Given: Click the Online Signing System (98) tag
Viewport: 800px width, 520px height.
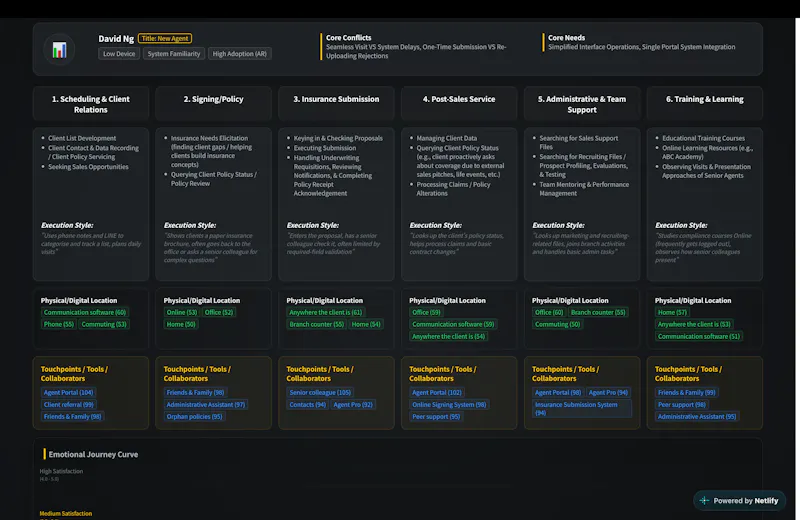Looking at the screenshot, I should pos(449,405).
